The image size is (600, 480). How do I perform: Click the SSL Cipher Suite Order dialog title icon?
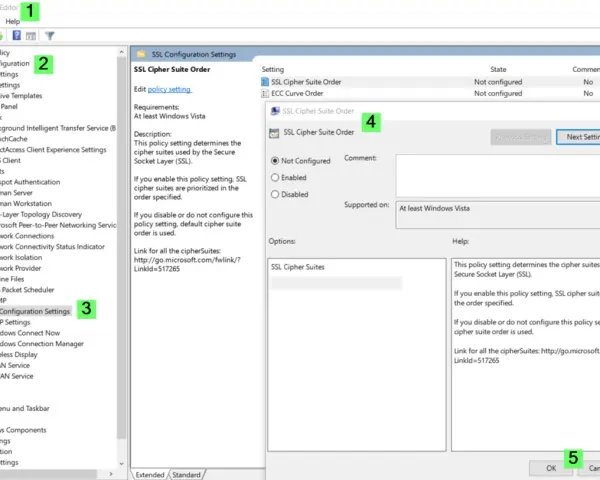(275, 111)
